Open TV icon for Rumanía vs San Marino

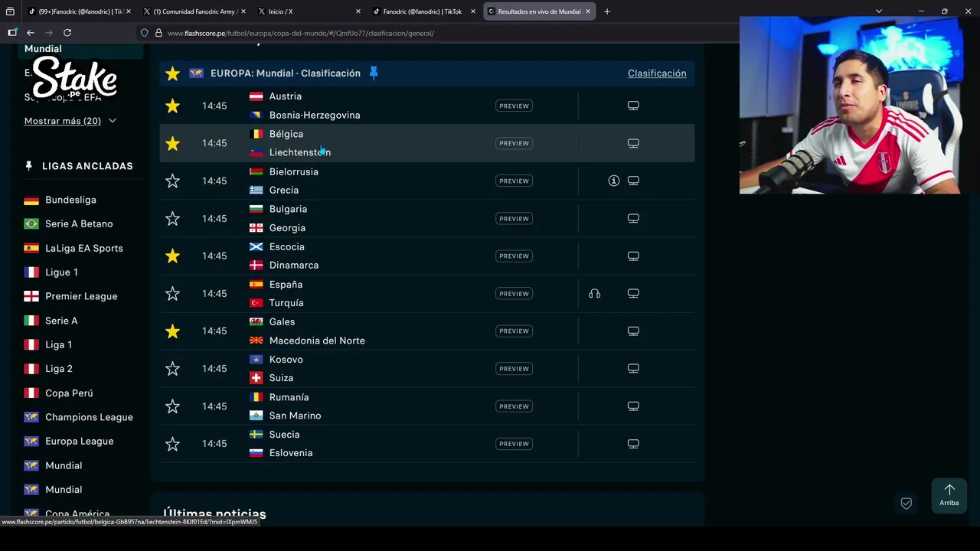(633, 406)
